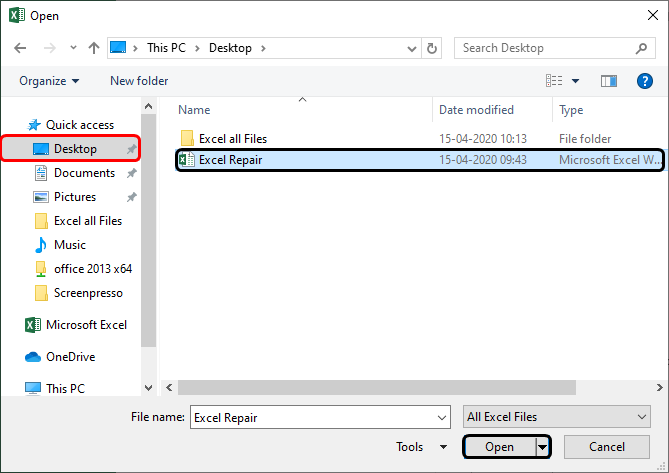669x473 pixels.
Task: Click the Microsoft Excel sidebar icon
Action: 33,325
